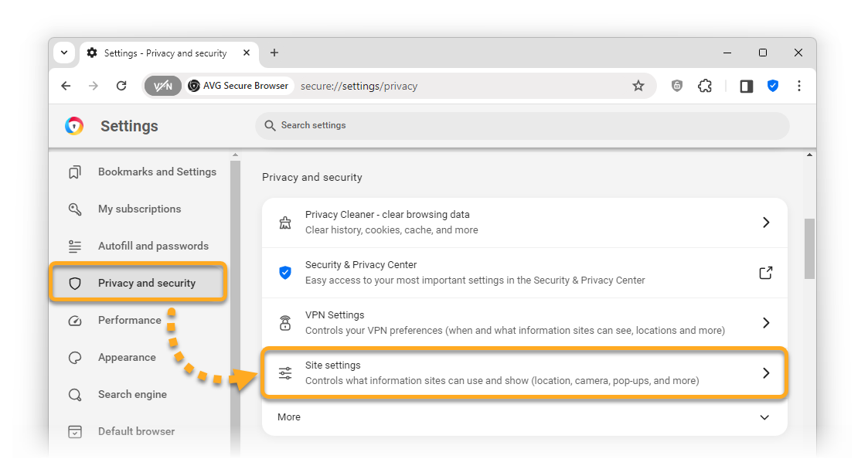
Task: Click the side panel icon in the toolbar
Action: coord(746,86)
